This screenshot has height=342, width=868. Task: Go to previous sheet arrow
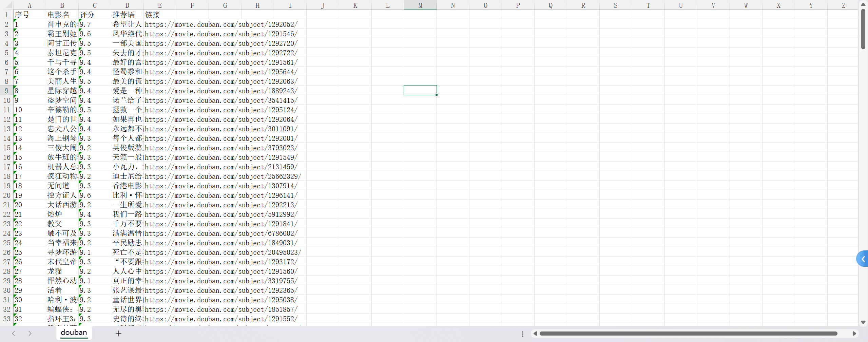tap(14, 334)
